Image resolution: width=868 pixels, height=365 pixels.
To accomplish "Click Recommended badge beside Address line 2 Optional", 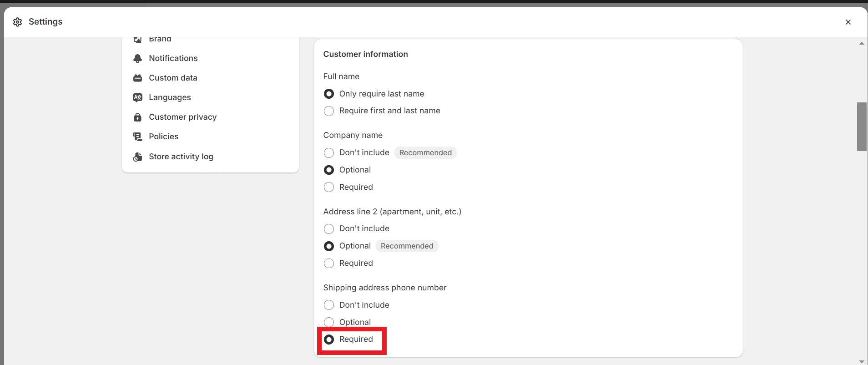I will tap(407, 246).
